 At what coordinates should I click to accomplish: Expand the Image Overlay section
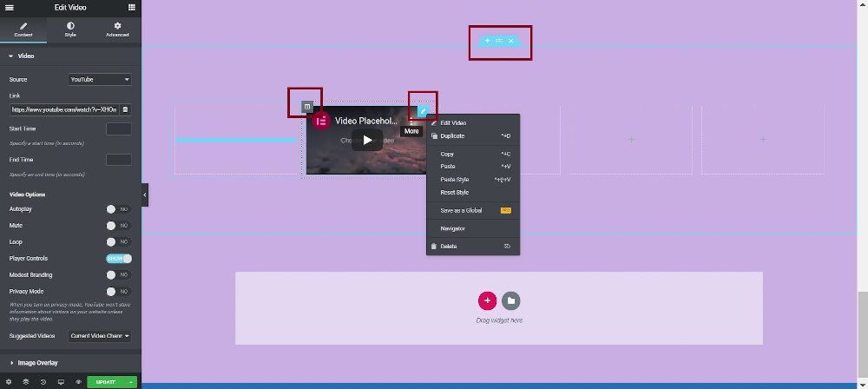(x=37, y=362)
